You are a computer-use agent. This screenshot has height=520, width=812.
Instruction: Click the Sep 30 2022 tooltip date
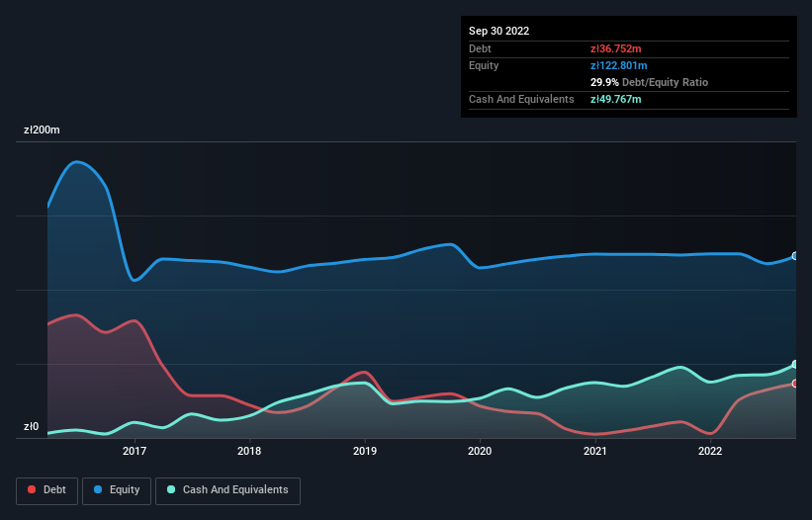coord(498,31)
